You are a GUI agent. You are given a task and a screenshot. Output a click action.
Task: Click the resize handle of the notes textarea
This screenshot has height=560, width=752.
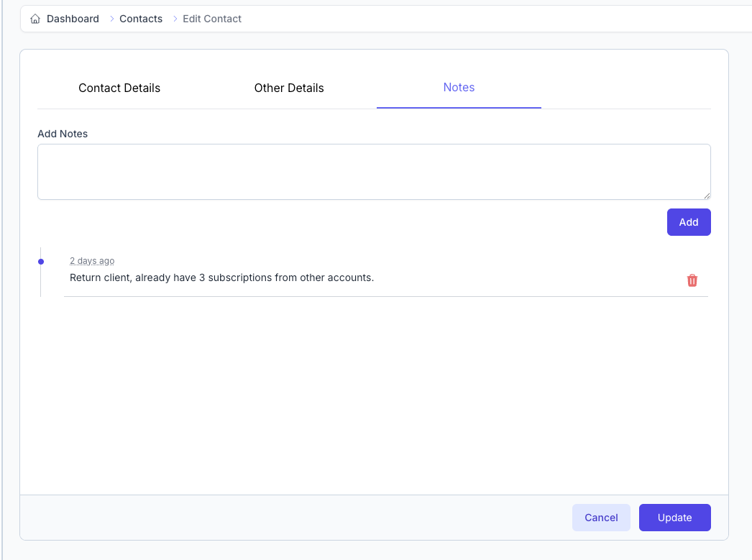pos(707,196)
